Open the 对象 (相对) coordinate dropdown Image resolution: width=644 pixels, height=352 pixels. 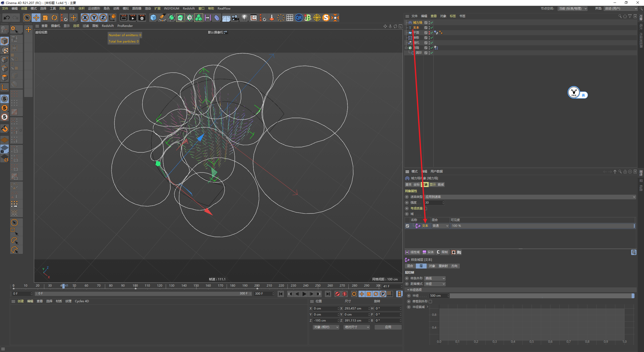point(326,327)
